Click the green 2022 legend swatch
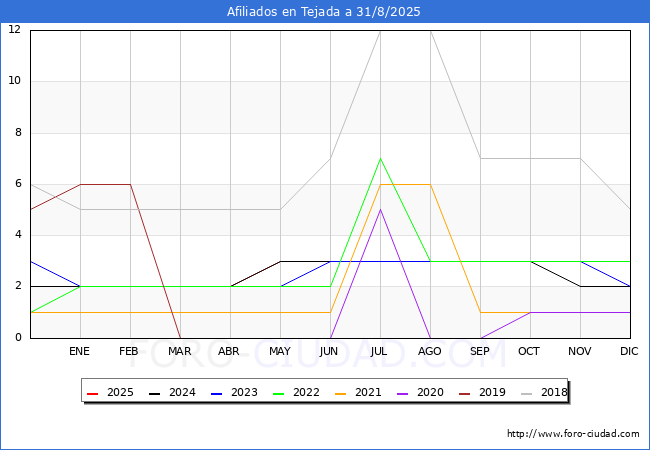Image resolution: width=650 pixels, height=450 pixels. (278, 393)
